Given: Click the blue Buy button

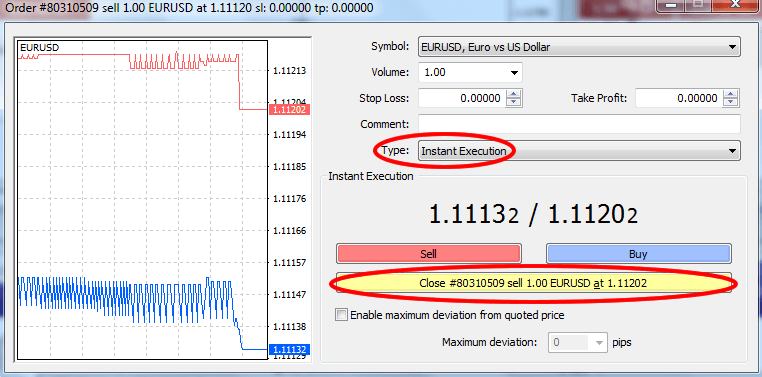Looking at the screenshot, I should pos(639,254).
